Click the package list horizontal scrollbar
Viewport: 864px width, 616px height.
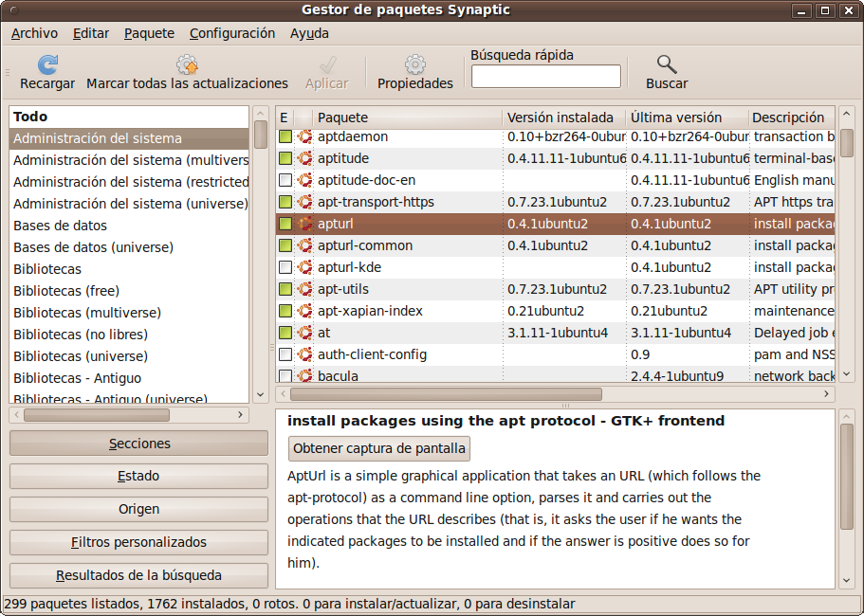(x=446, y=394)
